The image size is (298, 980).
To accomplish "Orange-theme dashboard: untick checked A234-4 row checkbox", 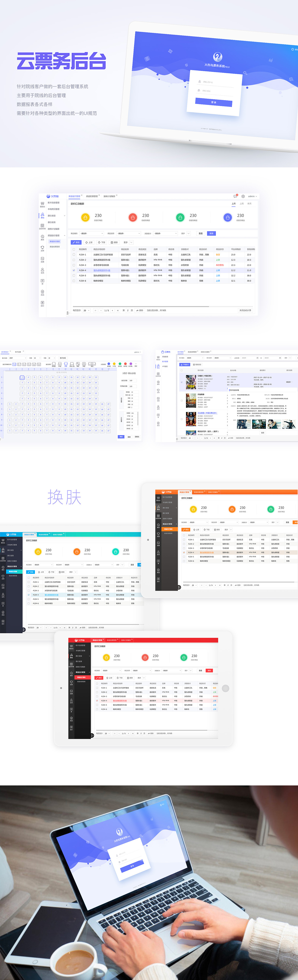I will [x=184, y=552].
